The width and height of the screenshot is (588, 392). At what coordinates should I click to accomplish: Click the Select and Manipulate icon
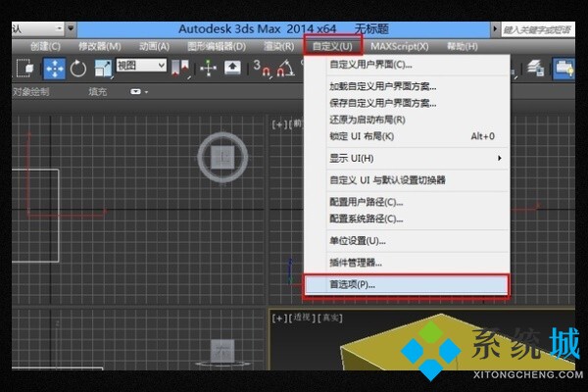point(208,69)
